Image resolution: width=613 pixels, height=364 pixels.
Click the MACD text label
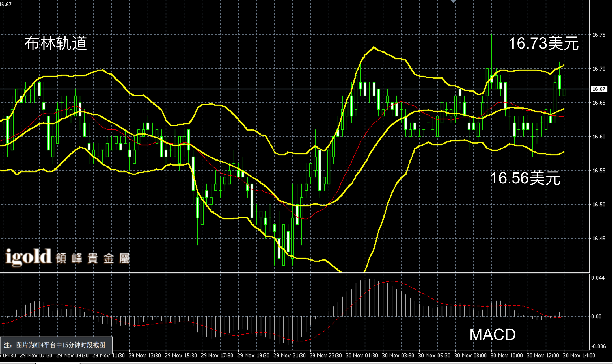point(493,334)
